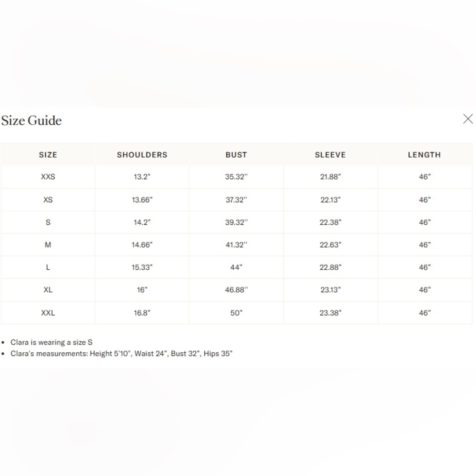This screenshot has width=476, height=476.
Task: Click the XS size row label
Action: tap(48, 200)
